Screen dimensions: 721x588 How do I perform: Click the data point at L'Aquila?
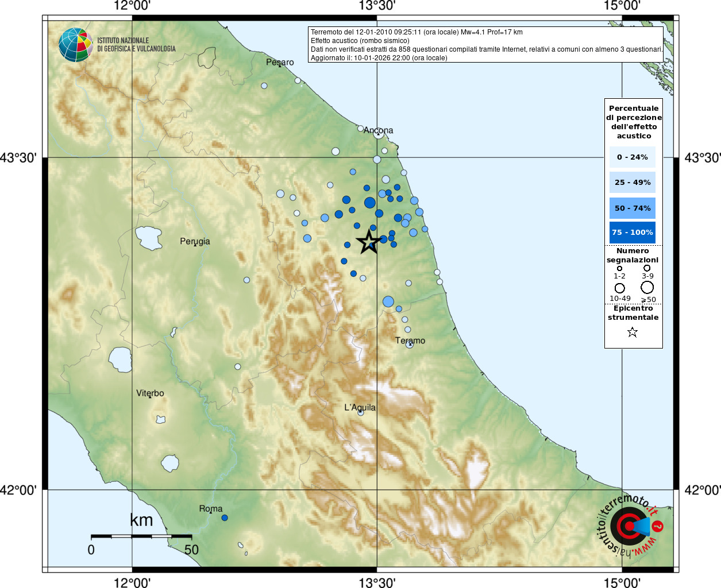pos(361,413)
